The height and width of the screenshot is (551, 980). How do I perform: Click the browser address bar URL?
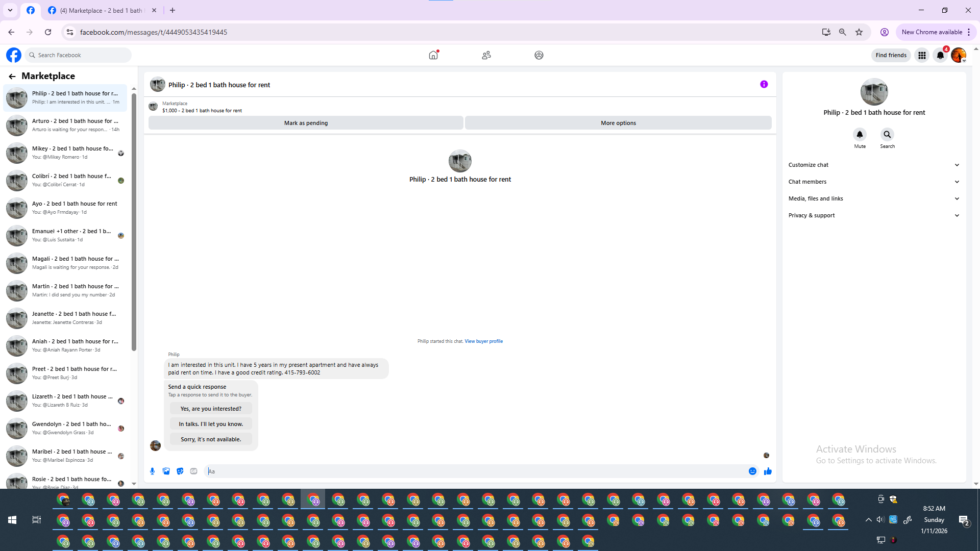pos(154,32)
